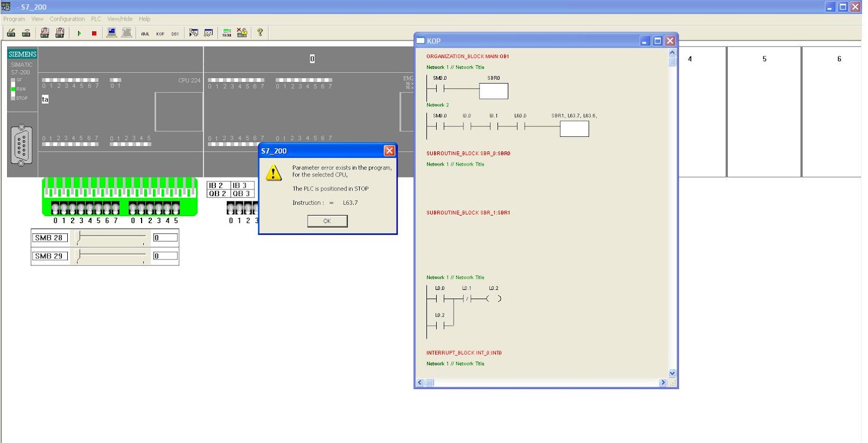
Task: Click the IB 3 cell
Action: point(242,185)
